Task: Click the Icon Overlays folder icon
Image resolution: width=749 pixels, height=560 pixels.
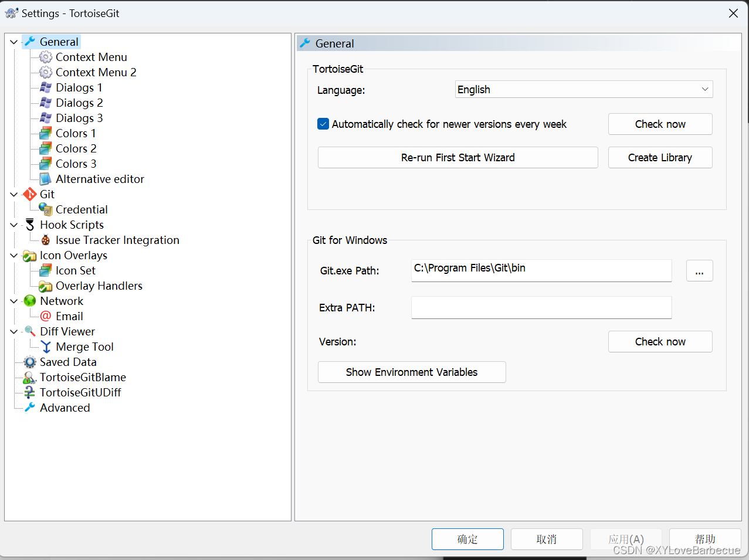Action: pos(30,256)
